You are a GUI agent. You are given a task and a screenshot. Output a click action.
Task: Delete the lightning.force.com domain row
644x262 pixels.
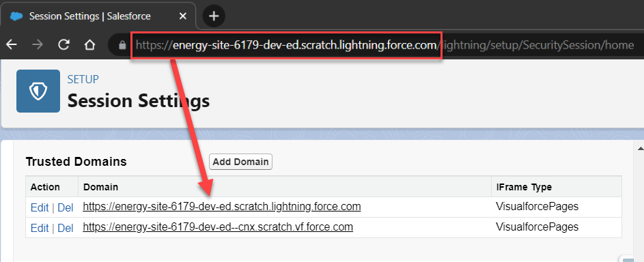pyautogui.click(x=66, y=207)
